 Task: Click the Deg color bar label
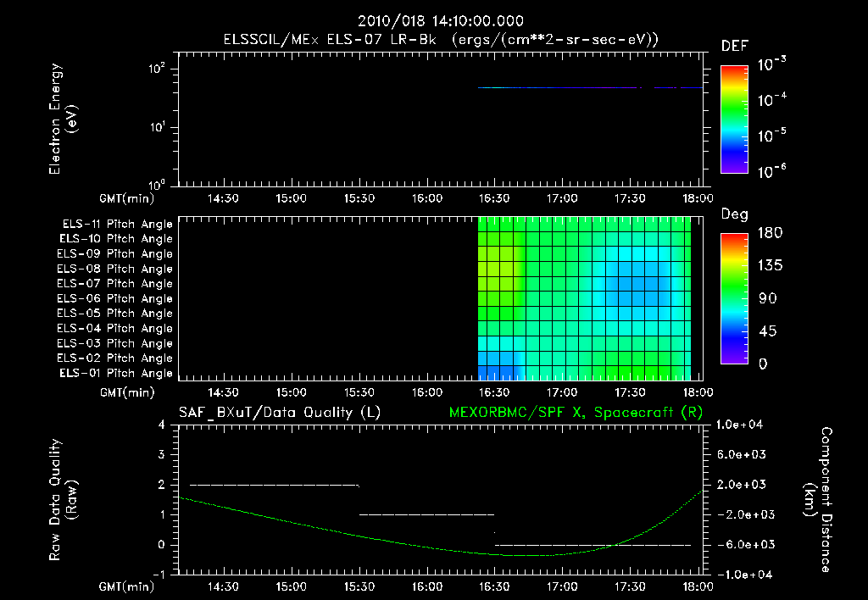click(x=735, y=214)
